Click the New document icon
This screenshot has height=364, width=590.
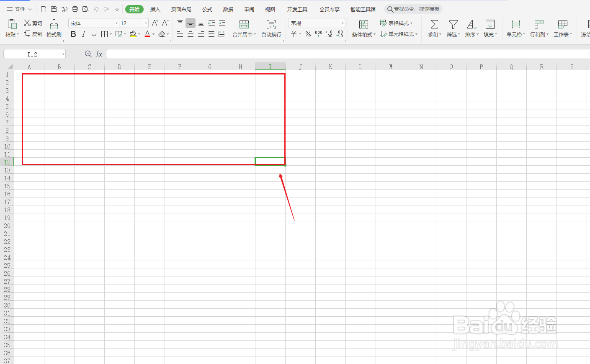pyautogui.click(x=44, y=9)
